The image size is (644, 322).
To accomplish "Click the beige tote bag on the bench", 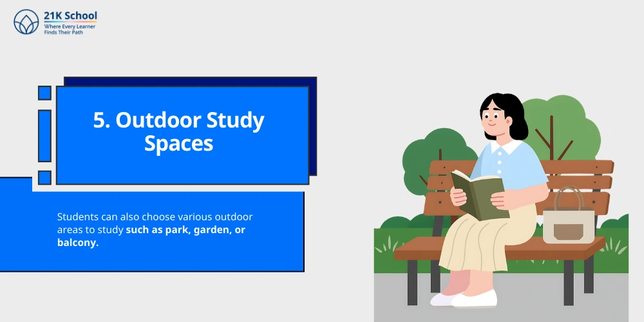I will 569,216.
